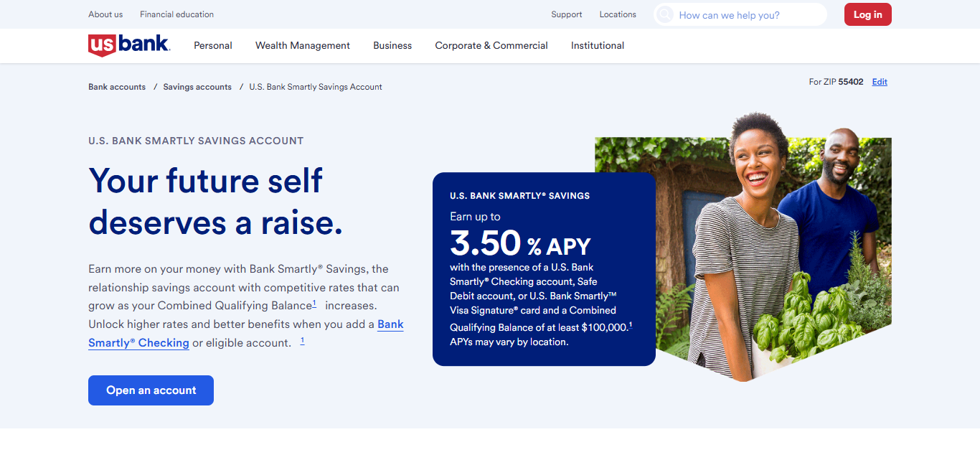
Task: Focus the 'How can we help you?' search field
Action: (x=740, y=14)
